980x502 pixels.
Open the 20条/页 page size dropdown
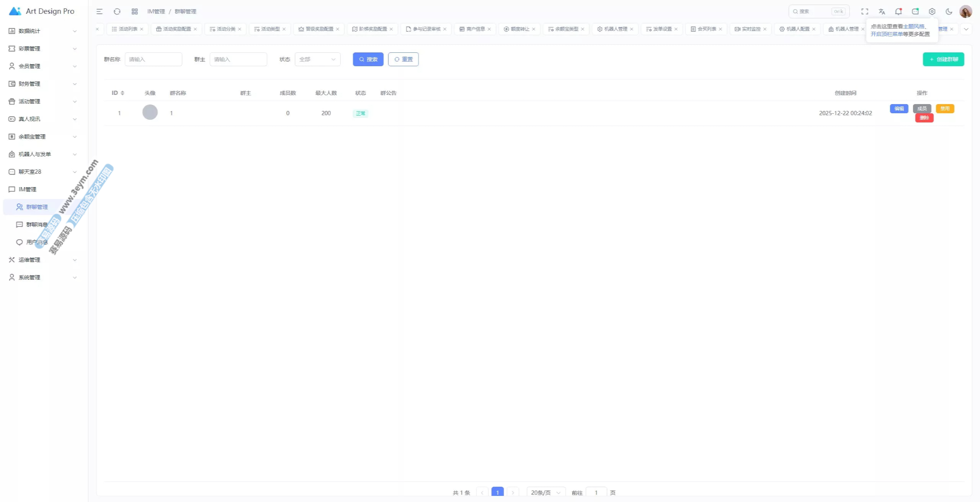[x=546, y=492]
